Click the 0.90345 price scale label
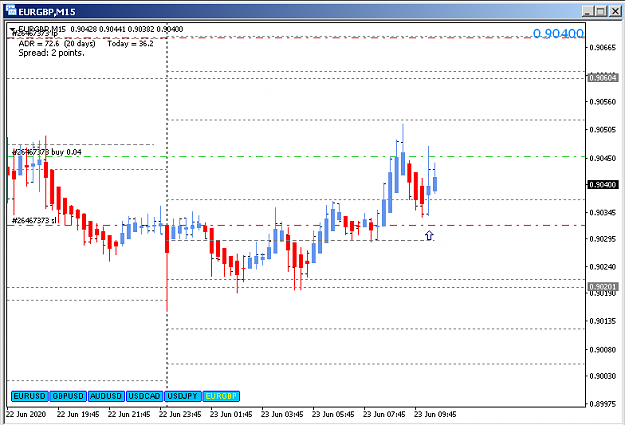 (x=603, y=212)
